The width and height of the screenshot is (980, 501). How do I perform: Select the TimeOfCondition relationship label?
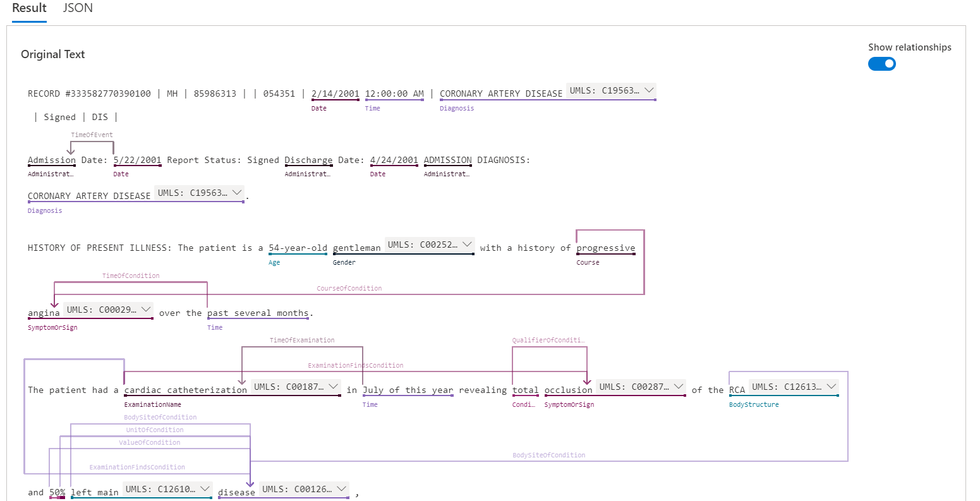point(131,276)
